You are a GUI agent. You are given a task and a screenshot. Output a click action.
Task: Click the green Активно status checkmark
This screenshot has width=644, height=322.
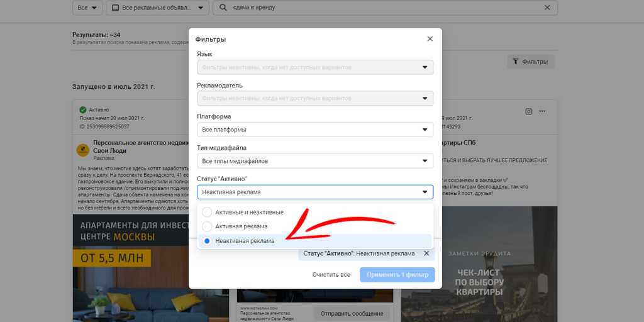pyautogui.click(x=82, y=109)
